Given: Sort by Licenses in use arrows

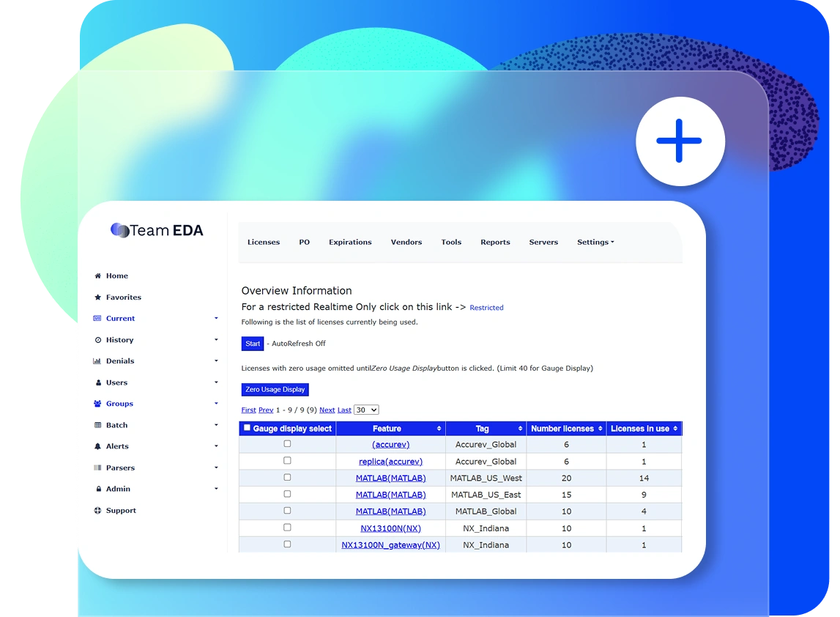Looking at the screenshot, I should (675, 429).
